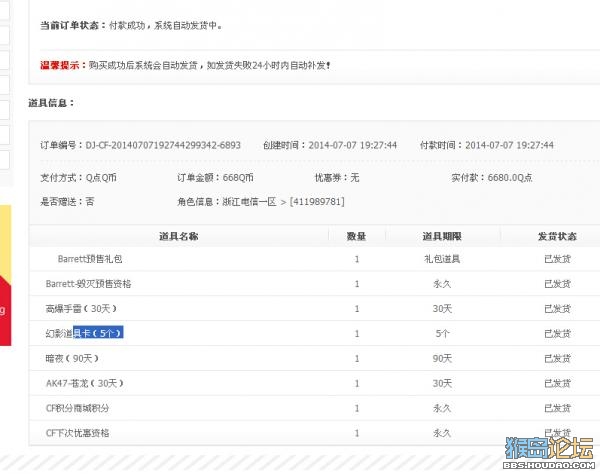600x474 pixels.
Task: Click 已发货 status for CF积分商城积分 row
Action: [558, 408]
